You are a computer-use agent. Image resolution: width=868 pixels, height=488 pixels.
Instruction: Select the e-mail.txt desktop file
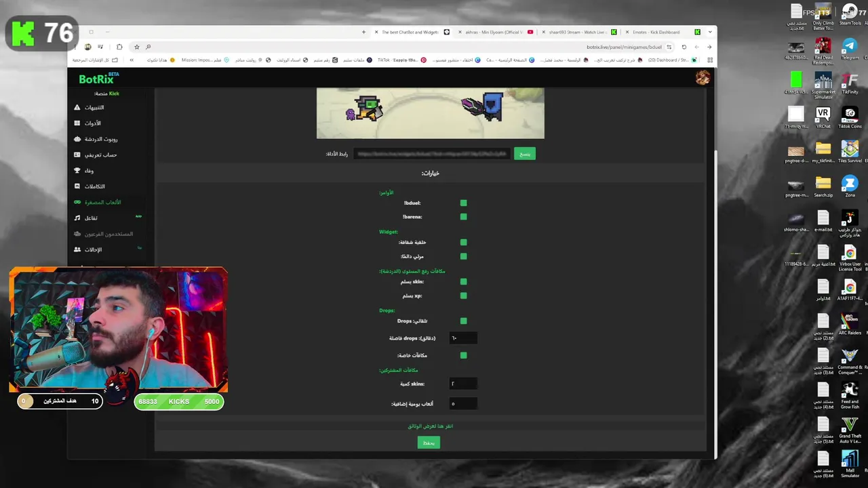823,221
